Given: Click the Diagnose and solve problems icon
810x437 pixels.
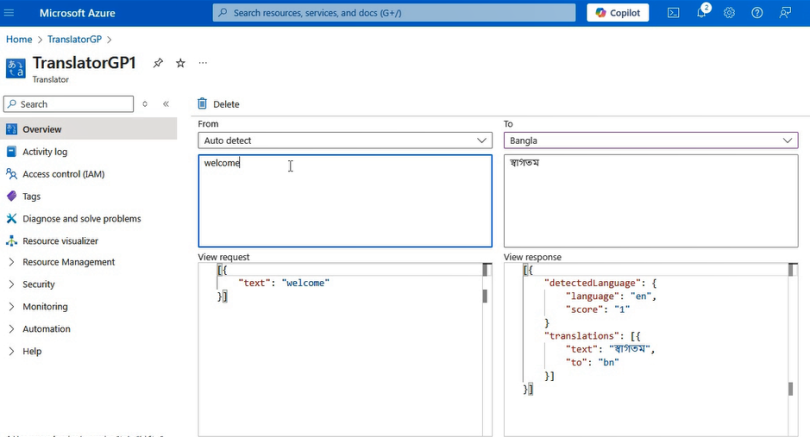Looking at the screenshot, I should point(11,218).
